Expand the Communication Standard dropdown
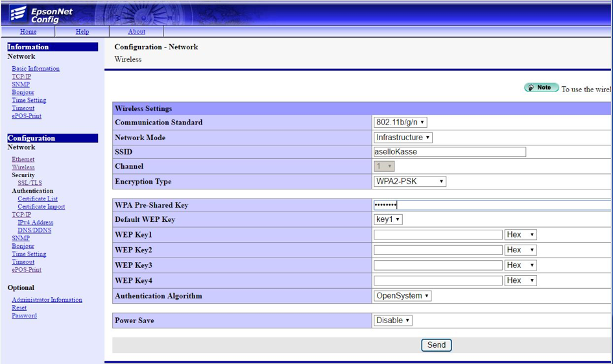 pos(400,122)
